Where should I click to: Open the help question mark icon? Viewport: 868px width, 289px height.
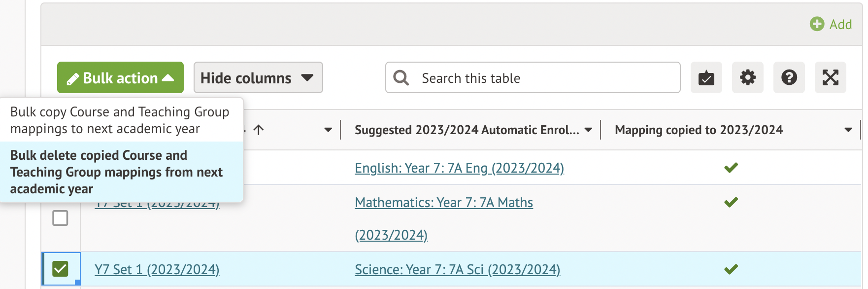tap(789, 77)
